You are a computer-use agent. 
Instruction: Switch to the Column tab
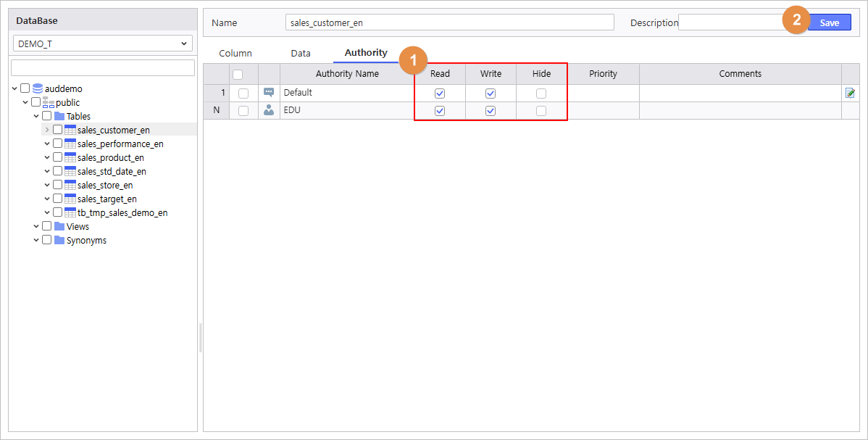coord(235,53)
